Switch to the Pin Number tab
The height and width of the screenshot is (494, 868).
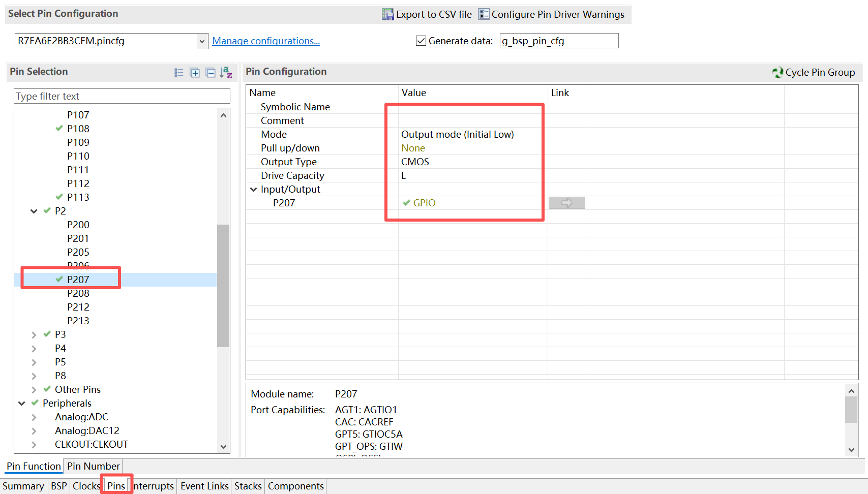point(94,466)
